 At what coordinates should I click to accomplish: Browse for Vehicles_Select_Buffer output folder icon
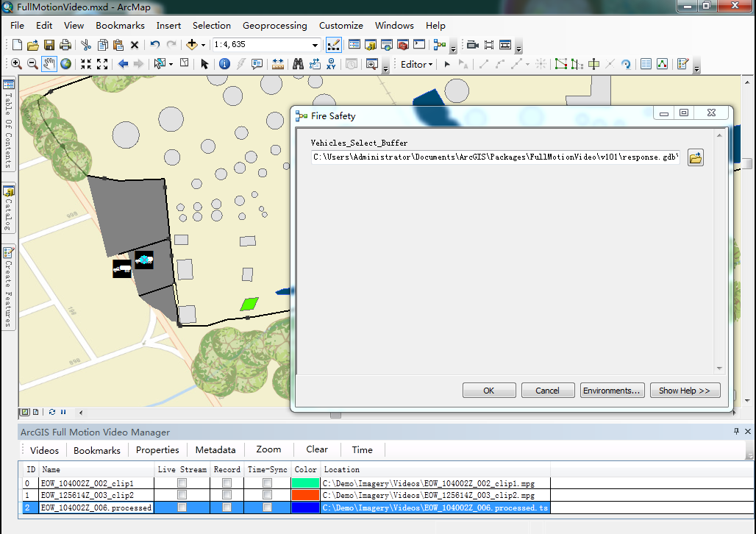coord(695,157)
